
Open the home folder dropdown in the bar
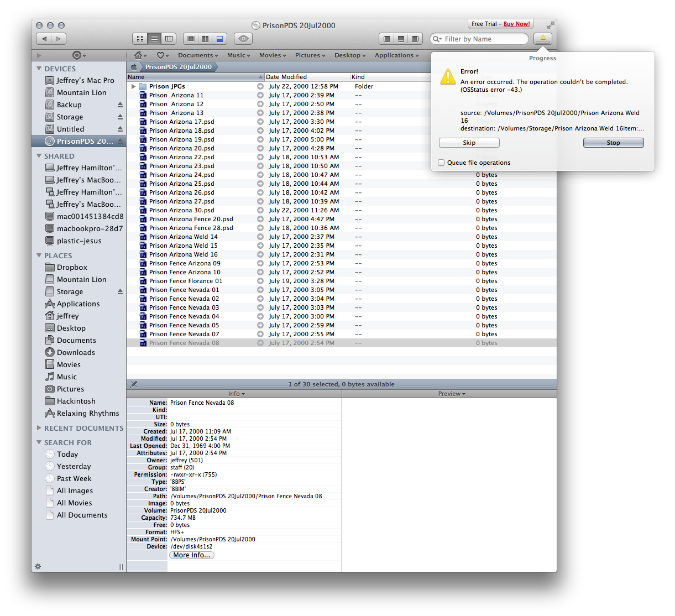coord(140,55)
